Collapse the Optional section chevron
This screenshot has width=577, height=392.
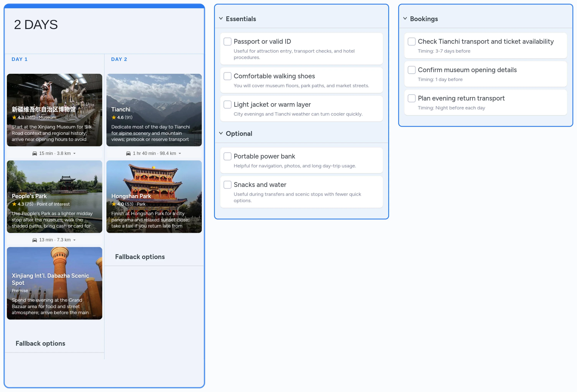[x=221, y=134]
